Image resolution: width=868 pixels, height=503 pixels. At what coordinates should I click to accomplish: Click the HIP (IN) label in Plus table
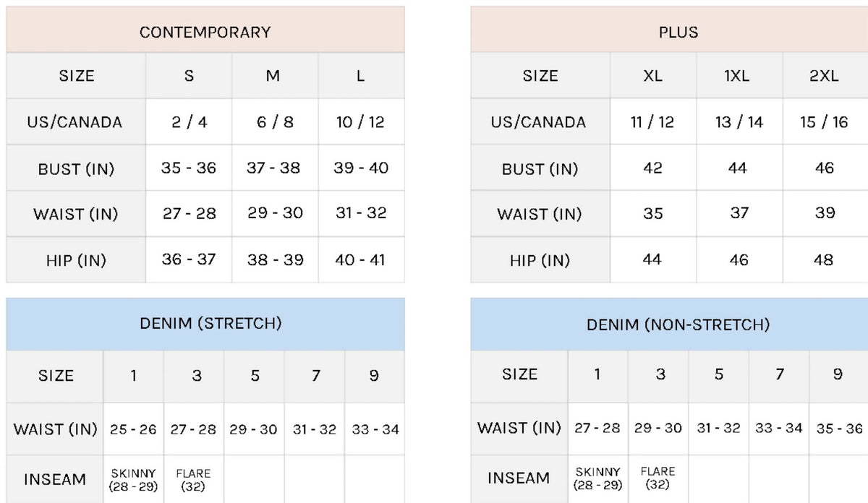click(540, 260)
